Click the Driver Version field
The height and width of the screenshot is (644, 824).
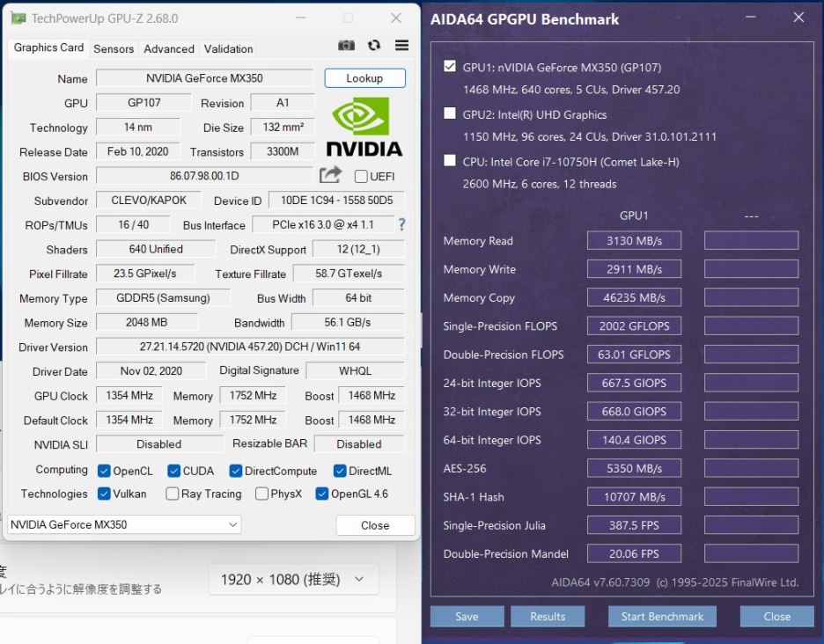click(x=250, y=347)
